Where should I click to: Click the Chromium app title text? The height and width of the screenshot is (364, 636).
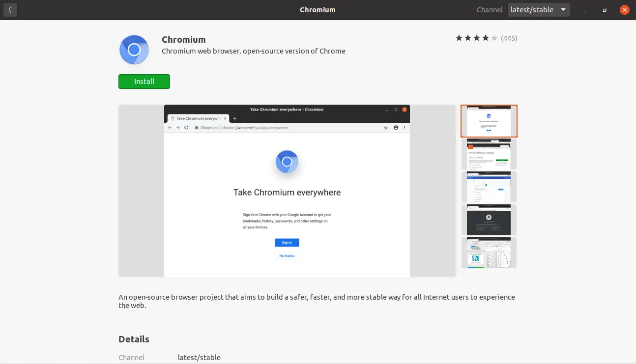[x=183, y=40]
